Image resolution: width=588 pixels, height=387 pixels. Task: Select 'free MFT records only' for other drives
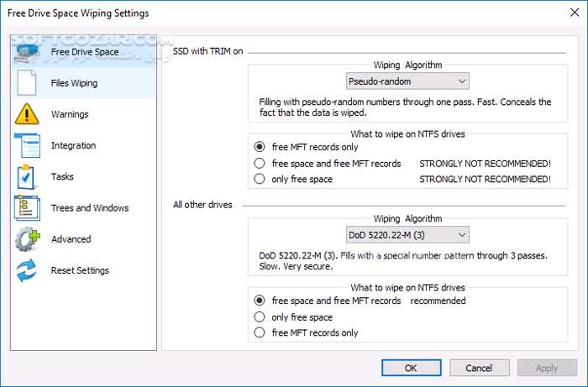(260, 332)
